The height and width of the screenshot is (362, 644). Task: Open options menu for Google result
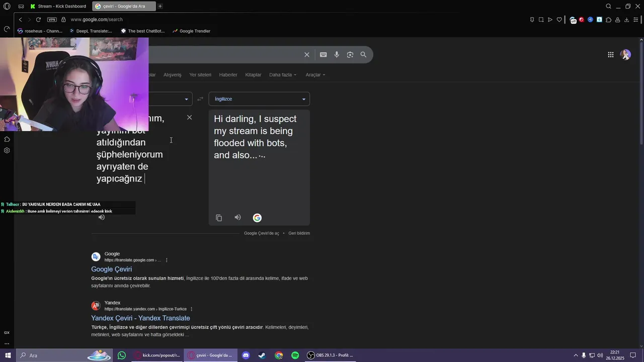point(167,260)
